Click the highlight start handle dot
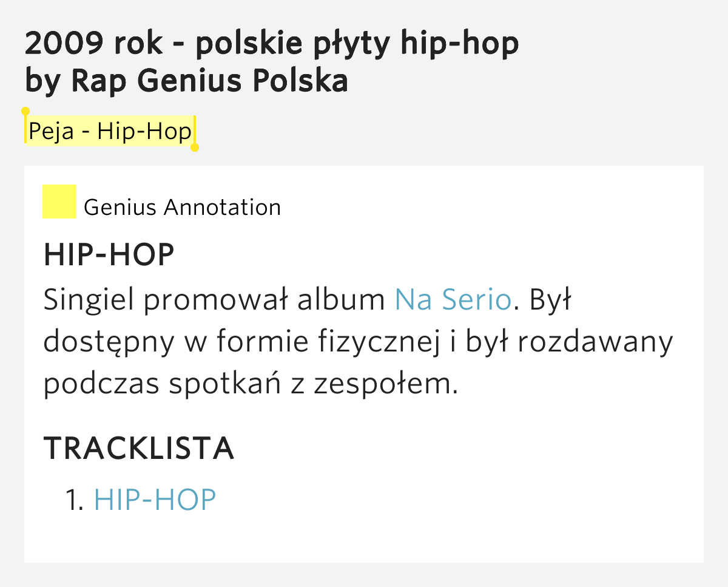The height and width of the screenshot is (587, 728). tap(25, 112)
